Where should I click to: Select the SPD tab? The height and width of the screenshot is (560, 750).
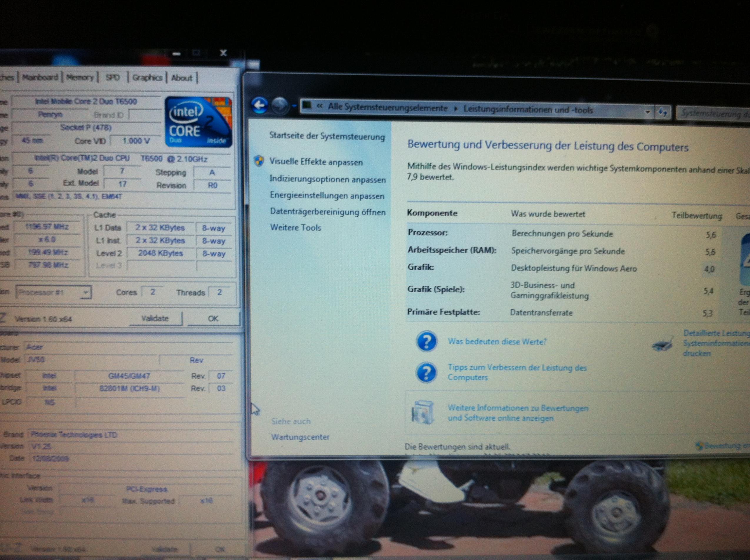(x=113, y=78)
